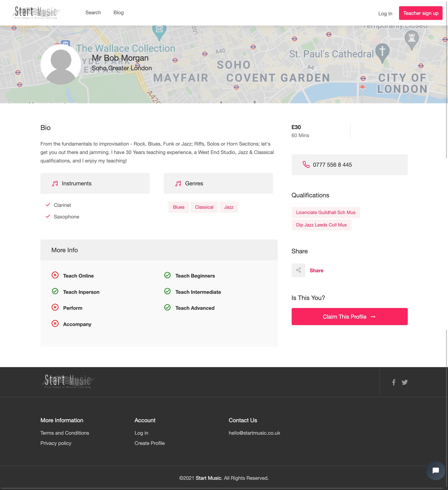
Task: Click green check icon for Teach Advanced
Action: tap(167, 307)
